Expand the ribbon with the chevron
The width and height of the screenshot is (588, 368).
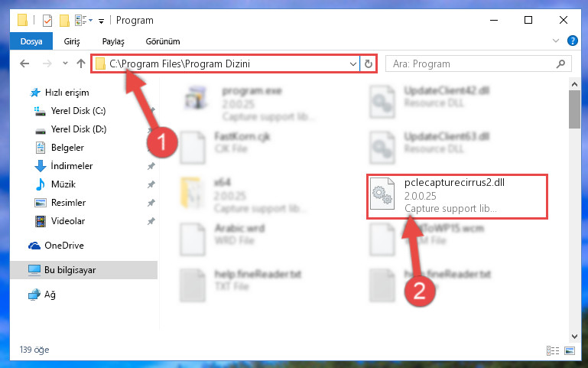[556, 41]
